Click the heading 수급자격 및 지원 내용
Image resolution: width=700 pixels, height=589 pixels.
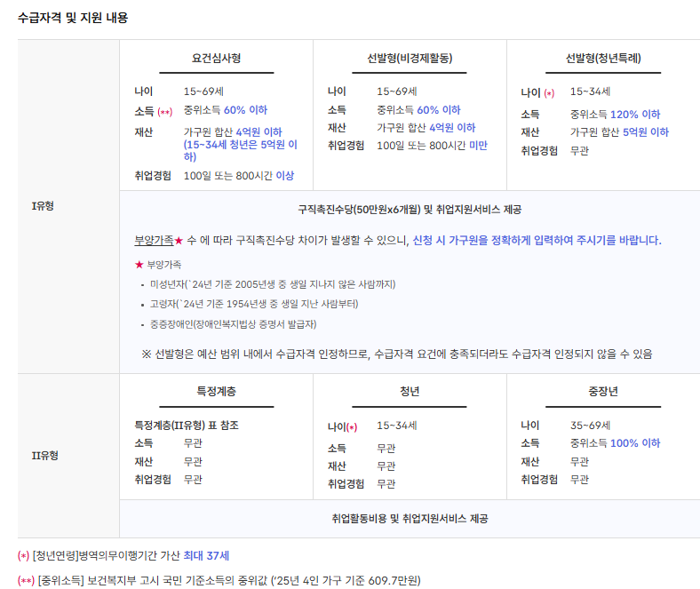pyautogui.click(x=73, y=18)
